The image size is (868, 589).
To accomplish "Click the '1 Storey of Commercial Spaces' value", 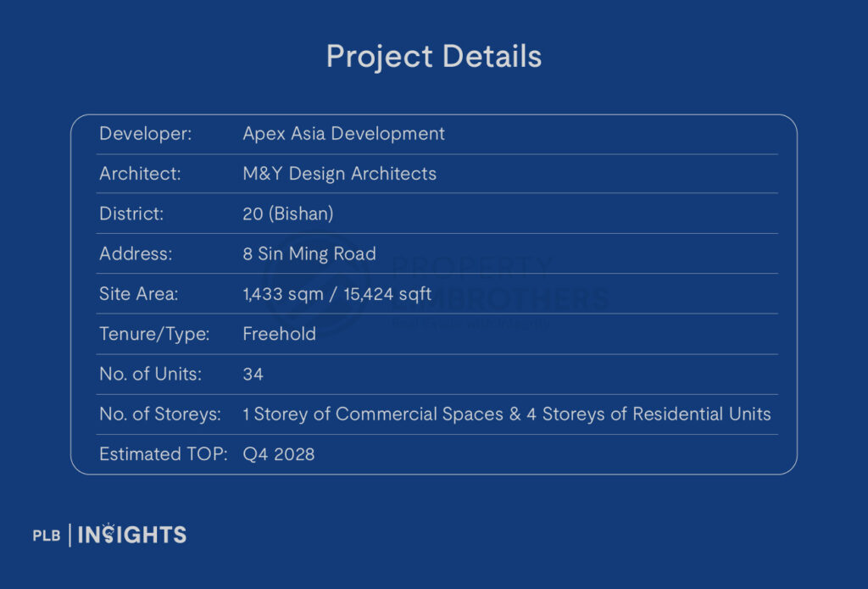I will pyautogui.click(x=507, y=414).
